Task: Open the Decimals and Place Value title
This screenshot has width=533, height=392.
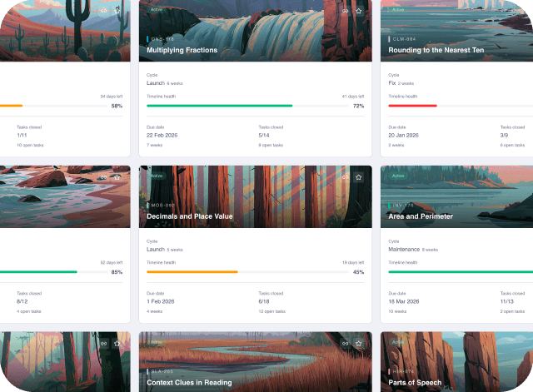Action: [190, 216]
